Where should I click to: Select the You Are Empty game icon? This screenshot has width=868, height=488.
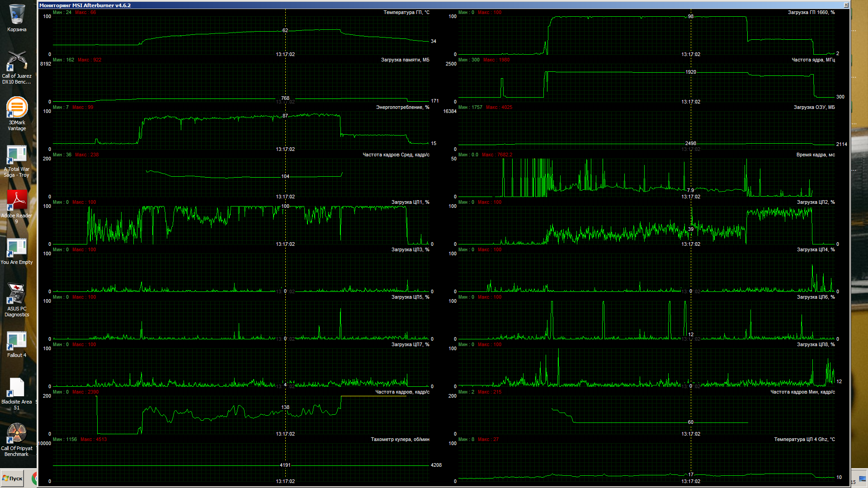coord(17,248)
